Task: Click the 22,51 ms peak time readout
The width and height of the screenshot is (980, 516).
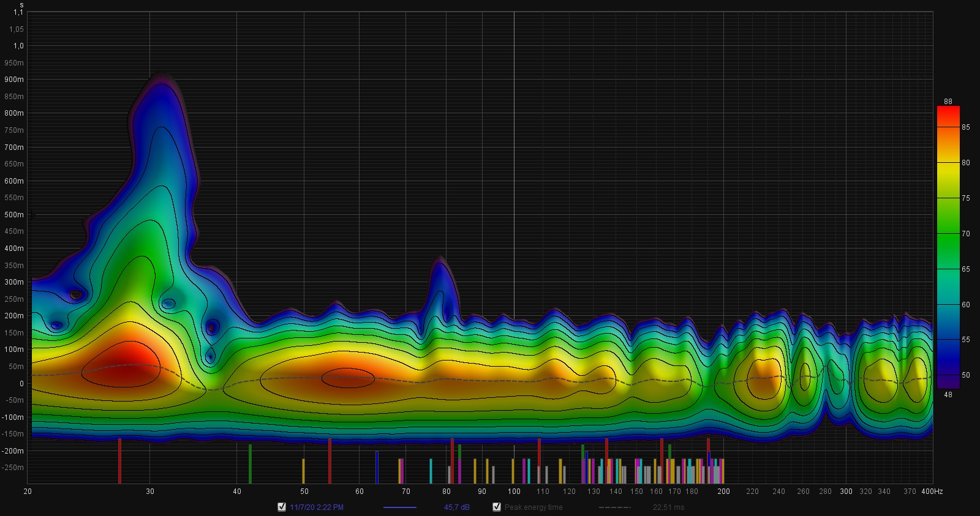Action: [x=668, y=507]
